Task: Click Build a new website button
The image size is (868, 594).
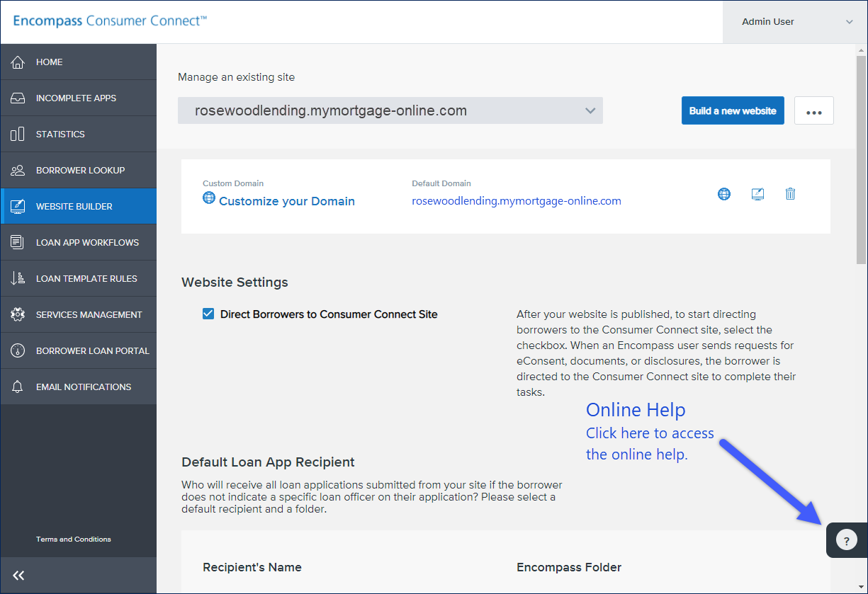Action: pyautogui.click(x=733, y=110)
